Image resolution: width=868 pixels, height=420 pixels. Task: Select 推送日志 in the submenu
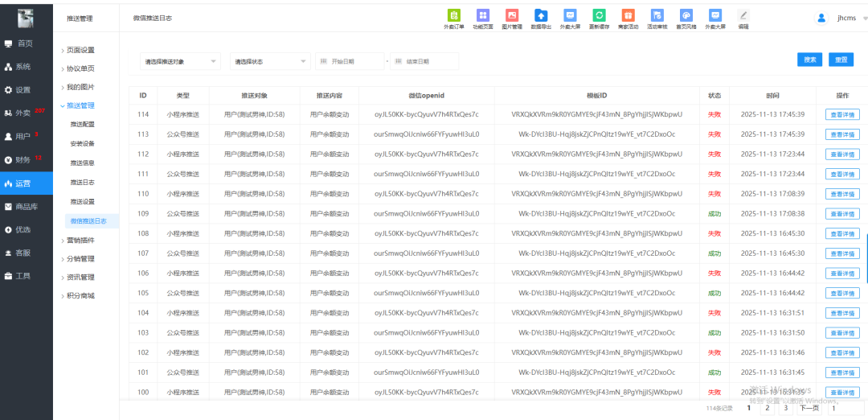coord(82,183)
